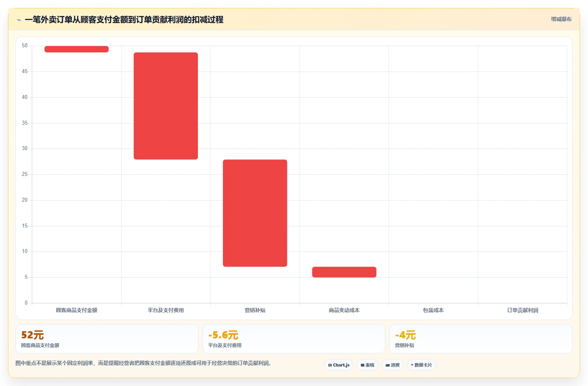Click the y-axis tick label 30
The image size is (588, 386).
[25, 149]
